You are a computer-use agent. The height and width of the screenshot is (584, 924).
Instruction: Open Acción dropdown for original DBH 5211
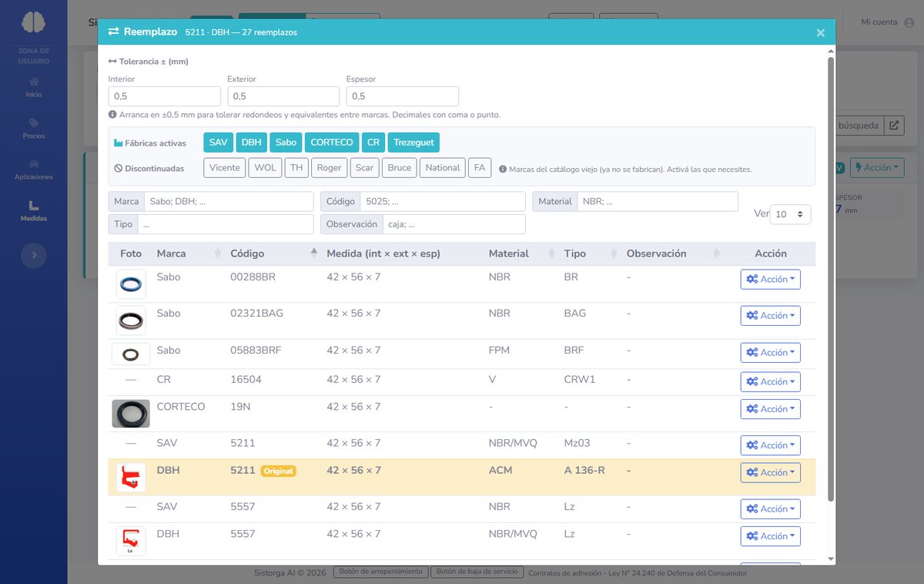click(770, 473)
